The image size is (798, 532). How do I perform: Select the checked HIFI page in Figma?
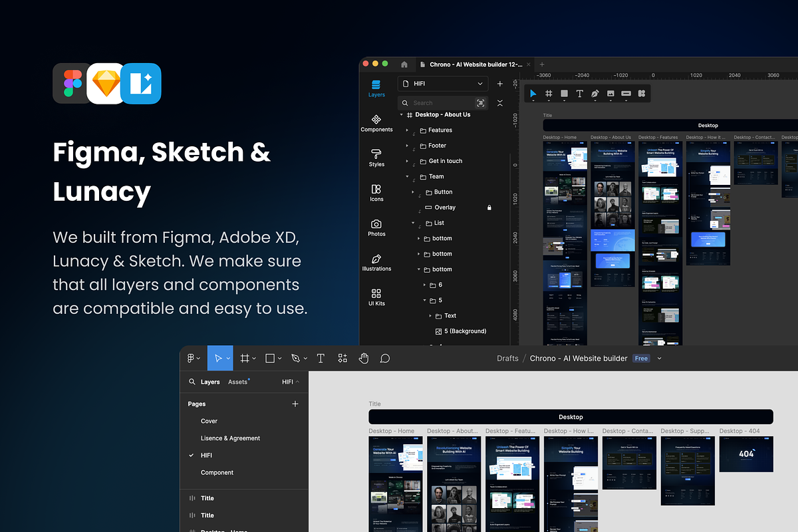pyautogui.click(x=206, y=456)
